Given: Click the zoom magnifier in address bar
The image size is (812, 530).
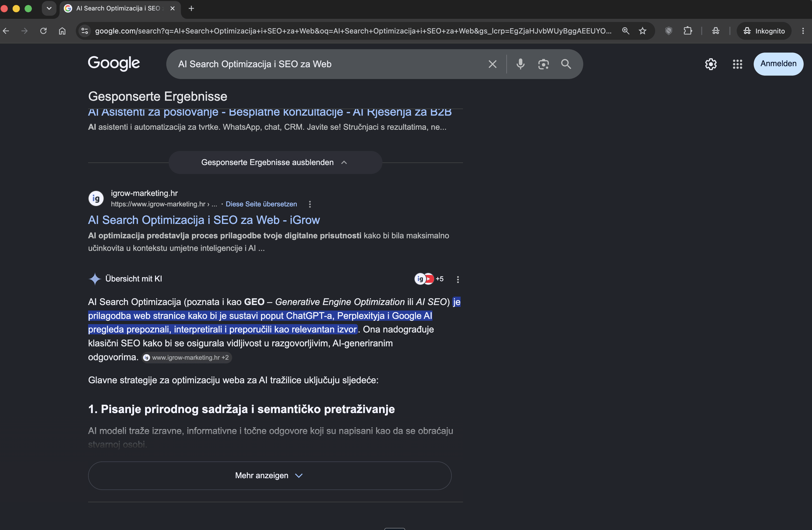Looking at the screenshot, I should pos(625,31).
